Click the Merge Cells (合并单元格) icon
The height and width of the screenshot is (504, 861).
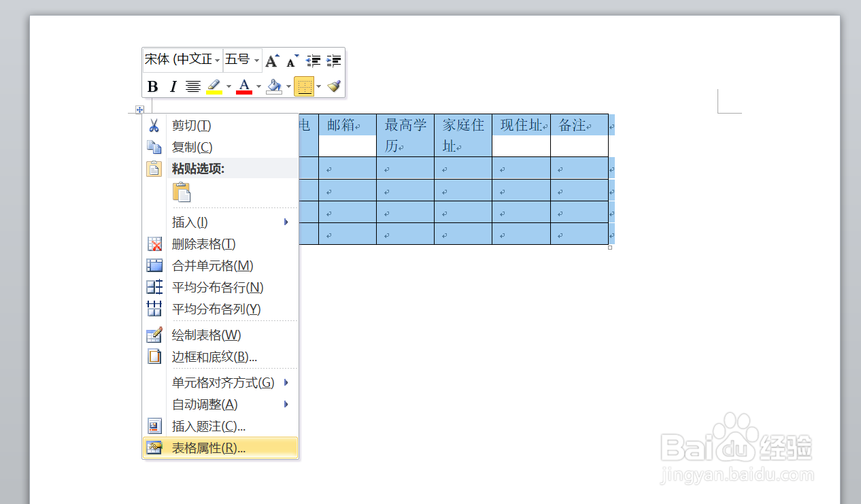[x=154, y=265]
